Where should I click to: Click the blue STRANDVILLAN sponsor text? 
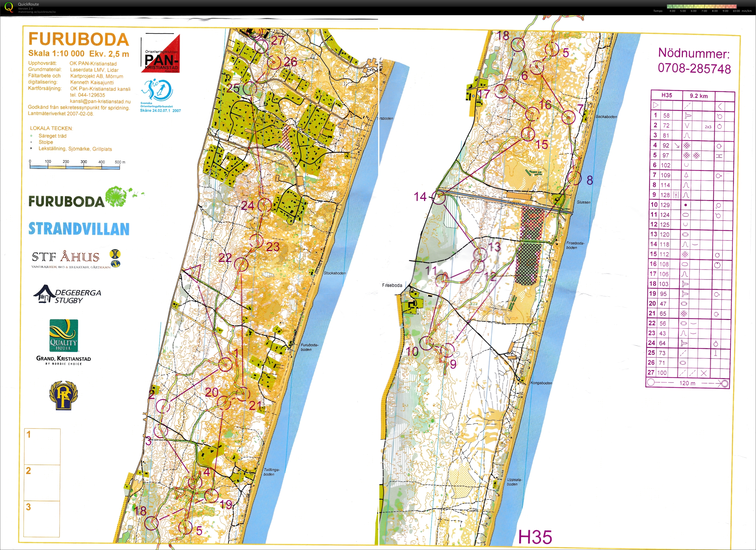click(x=79, y=229)
